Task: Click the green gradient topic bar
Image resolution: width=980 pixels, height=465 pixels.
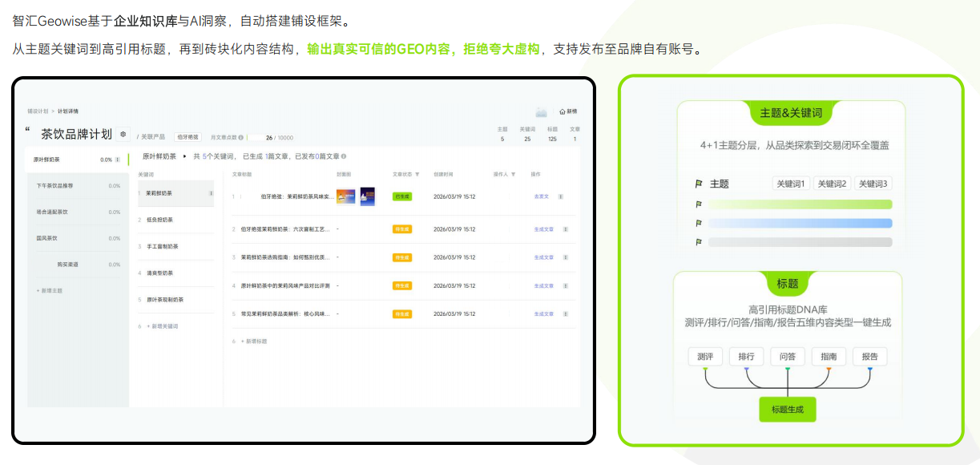Action: point(800,204)
